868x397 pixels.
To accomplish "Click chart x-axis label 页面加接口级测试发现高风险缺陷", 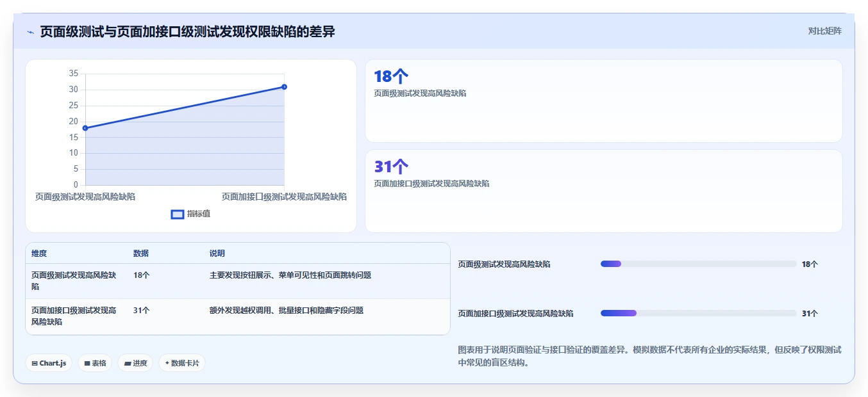I will (284, 197).
